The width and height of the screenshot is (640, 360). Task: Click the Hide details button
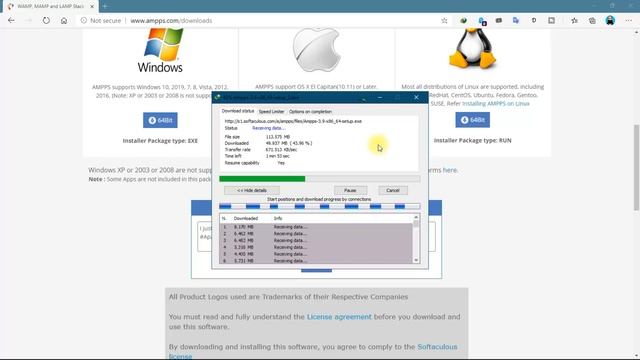tap(252, 190)
